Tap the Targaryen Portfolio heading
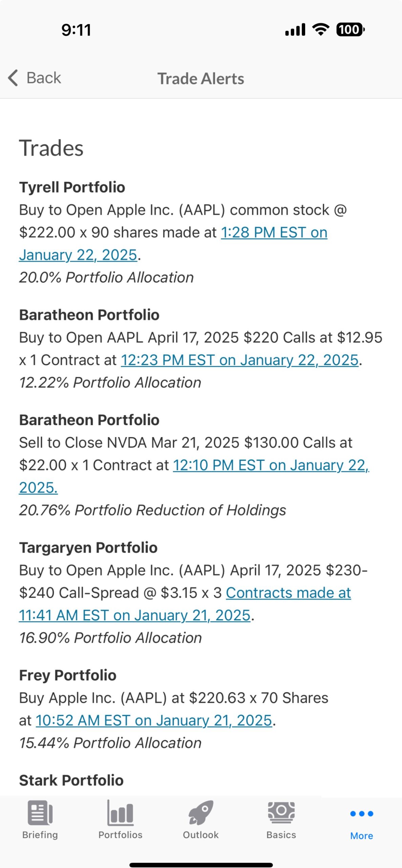 (88, 548)
